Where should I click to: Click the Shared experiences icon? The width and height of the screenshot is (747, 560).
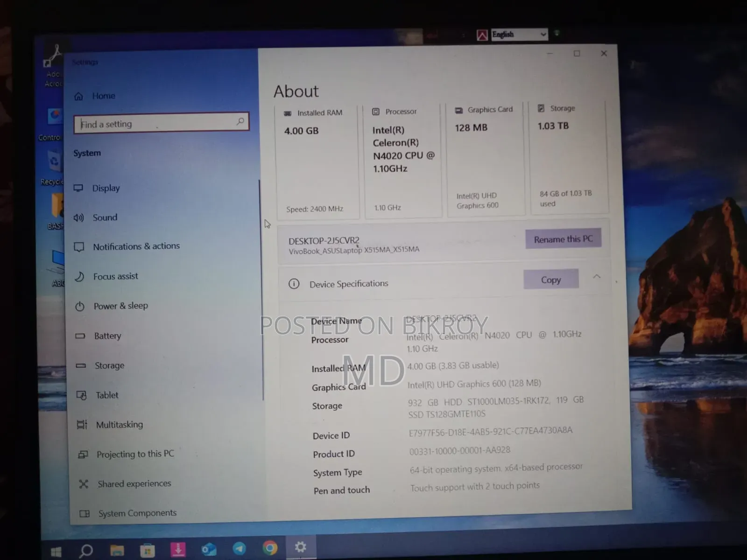click(84, 484)
